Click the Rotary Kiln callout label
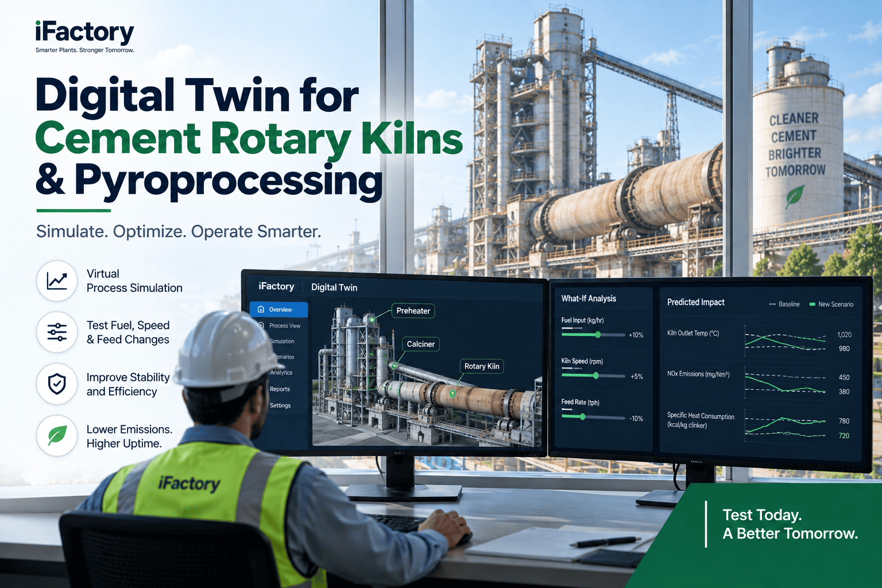Image resolution: width=882 pixels, height=588 pixels. 482,366
